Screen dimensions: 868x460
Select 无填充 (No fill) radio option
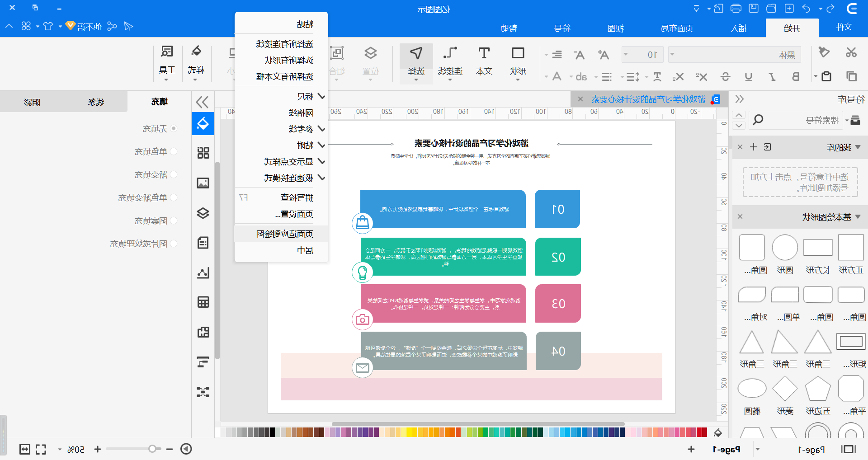click(174, 129)
